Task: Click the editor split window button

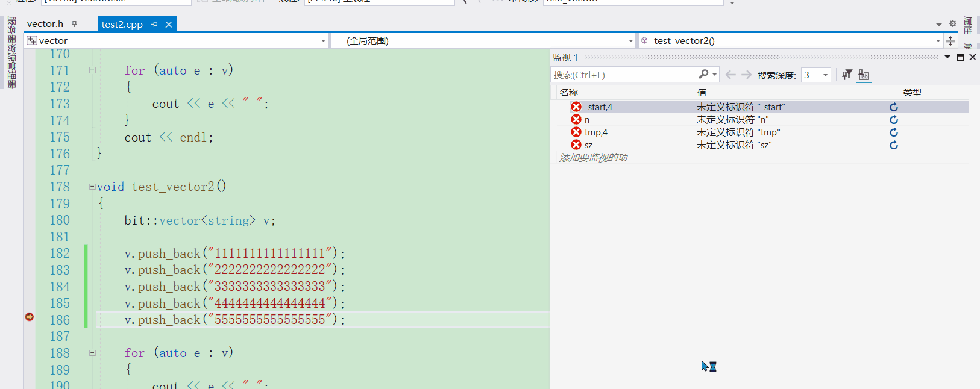Action: click(950, 40)
